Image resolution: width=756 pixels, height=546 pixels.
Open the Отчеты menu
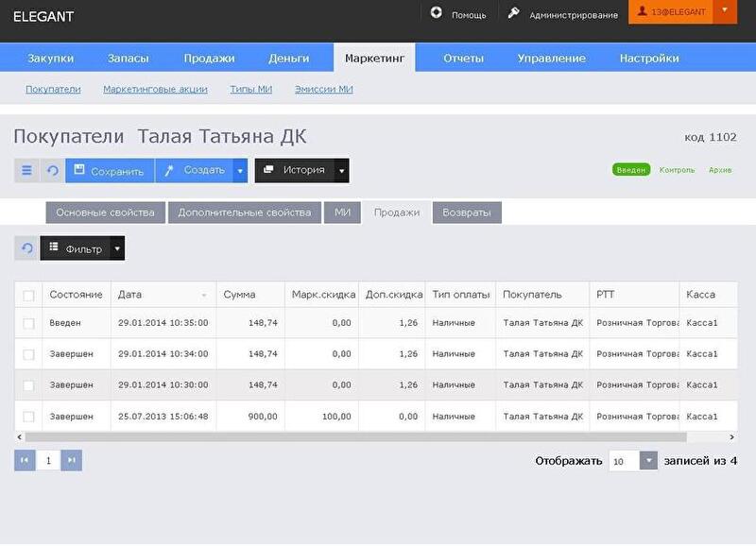click(x=463, y=58)
